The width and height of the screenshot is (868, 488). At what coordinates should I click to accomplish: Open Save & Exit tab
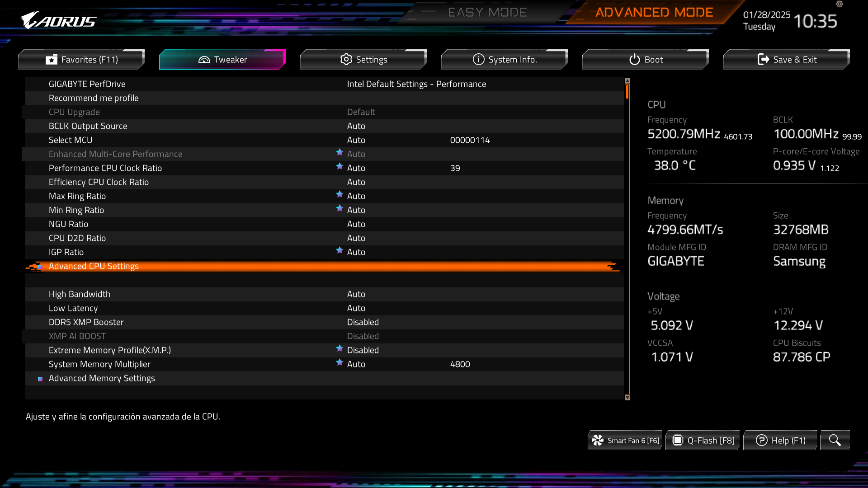[x=787, y=59]
